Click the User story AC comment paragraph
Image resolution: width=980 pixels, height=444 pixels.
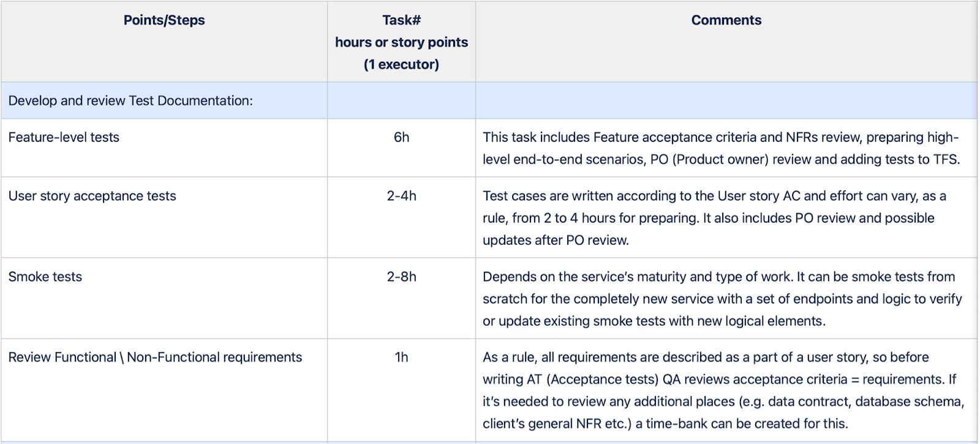coord(714,218)
